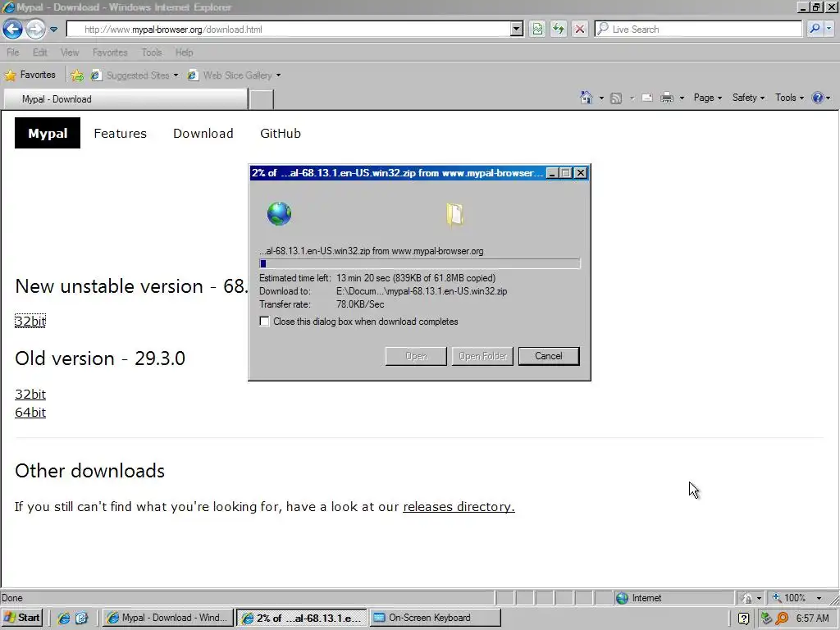
Task: Click the second Quick Launch icon
Action: pos(81,618)
